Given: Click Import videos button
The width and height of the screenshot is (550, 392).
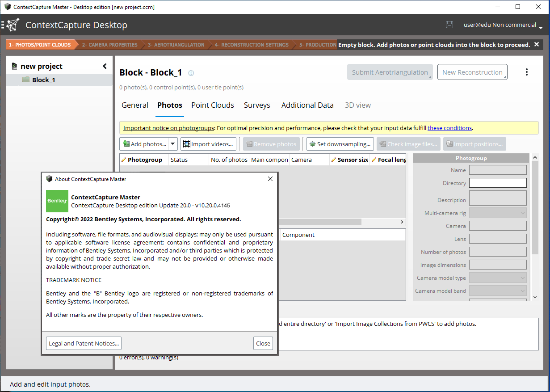Looking at the screenshot, I should [x=208, y=144].
